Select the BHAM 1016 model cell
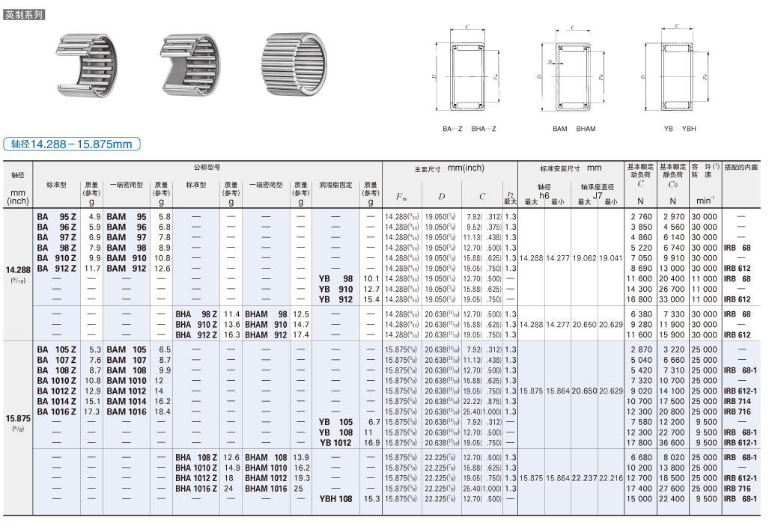This screenshot has width=769, height=532. 266,489
